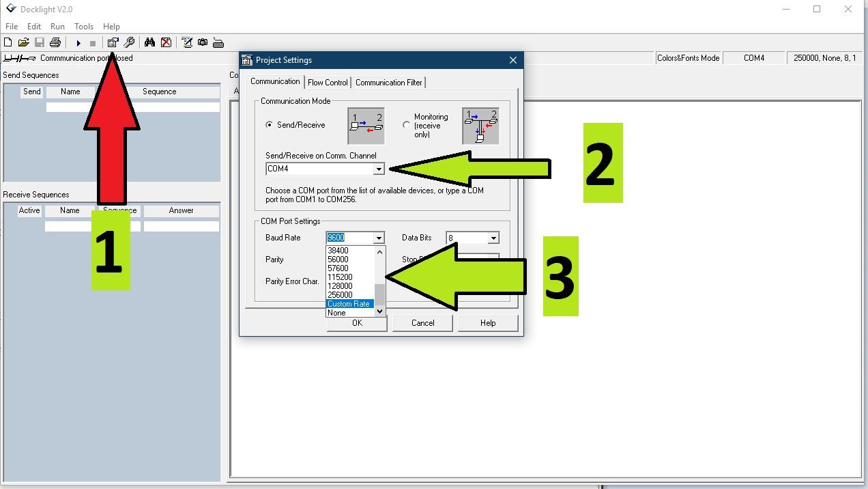Click the Send/Receive mode diagram icon
Image resolution: width=868 pixels, height=489 pixels.
tap(366, 126)
